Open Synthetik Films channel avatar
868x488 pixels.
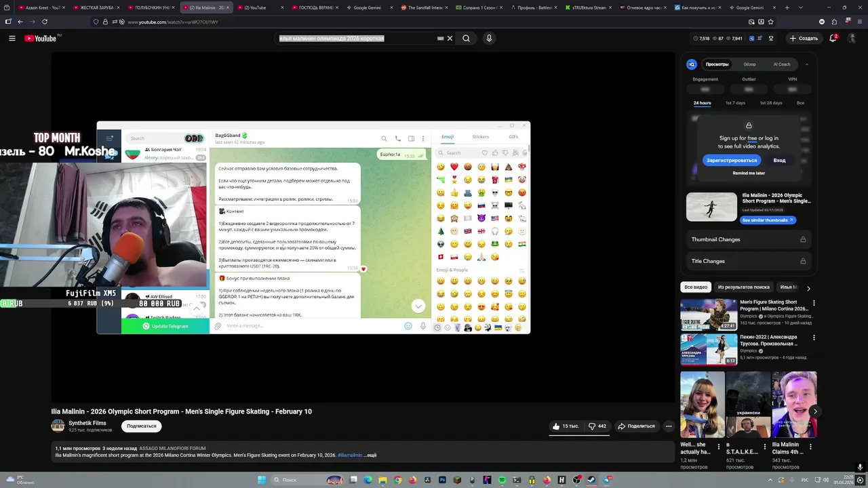coord(58,426)
